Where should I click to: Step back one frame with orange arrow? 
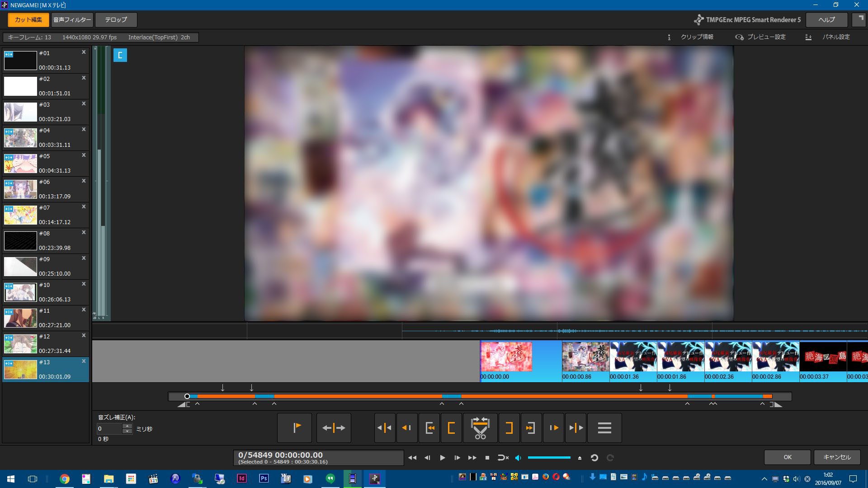407,427
